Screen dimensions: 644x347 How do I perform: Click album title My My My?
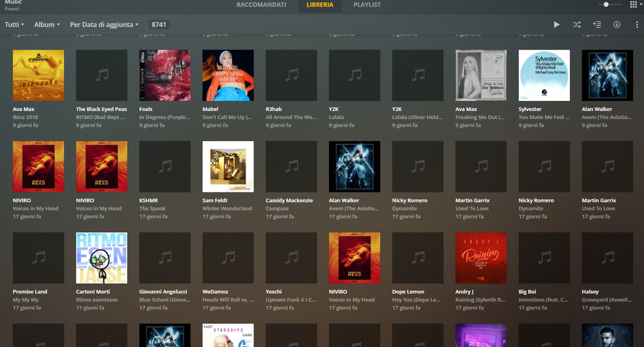pos(25,300)
